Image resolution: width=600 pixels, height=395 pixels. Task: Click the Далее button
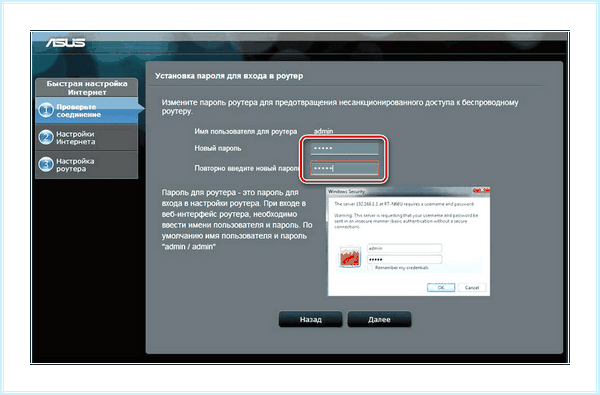tap(379, 319)
